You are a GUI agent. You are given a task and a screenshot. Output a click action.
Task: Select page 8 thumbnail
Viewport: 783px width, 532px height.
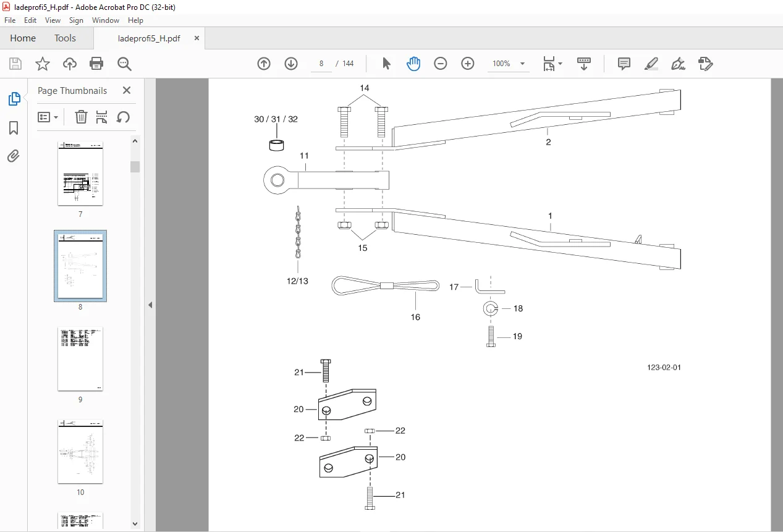click(80, 266)
